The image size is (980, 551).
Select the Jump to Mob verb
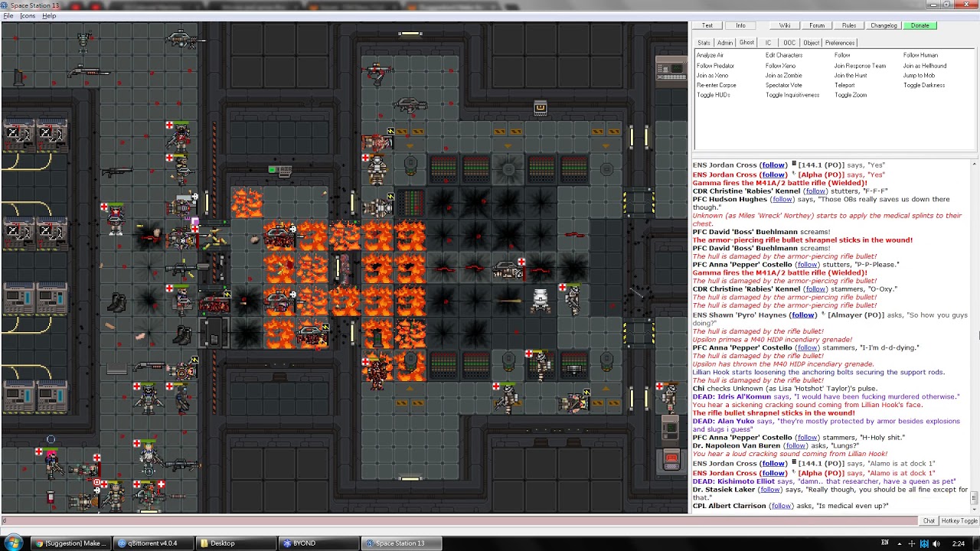tap(919, 75)
